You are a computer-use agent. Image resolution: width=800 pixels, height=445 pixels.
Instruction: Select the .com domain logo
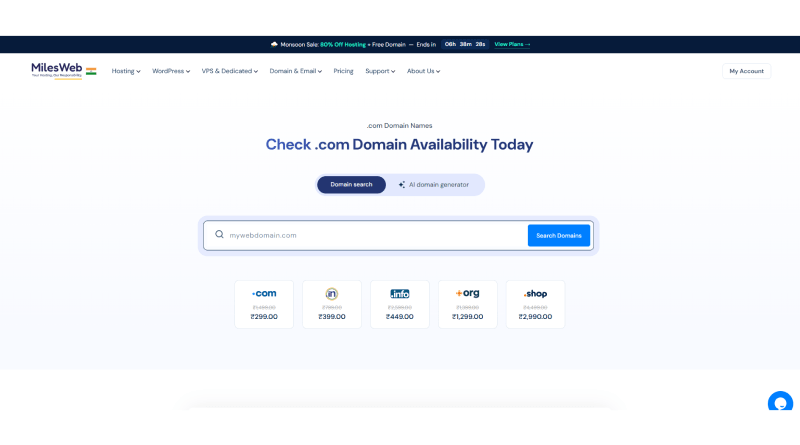point(264,293)
